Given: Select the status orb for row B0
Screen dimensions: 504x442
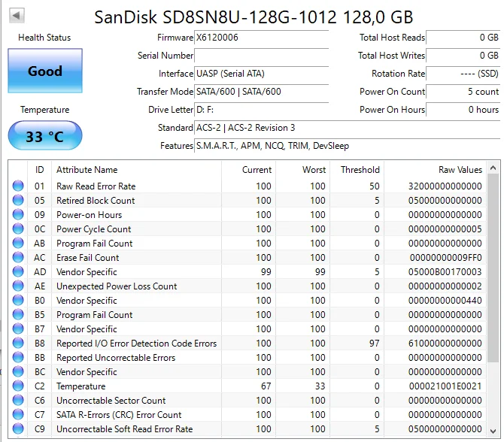Looking at the screenshot, I should tap(18, 301).
